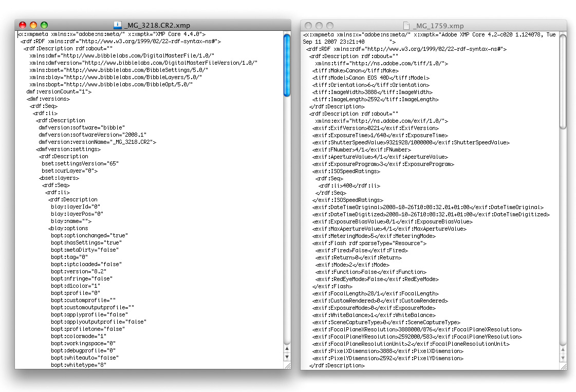This screenshot has height=392, width=576.
Task: Click line bopt:whitetype="8"
Action: pyautogui.click(x=79, y=365)
